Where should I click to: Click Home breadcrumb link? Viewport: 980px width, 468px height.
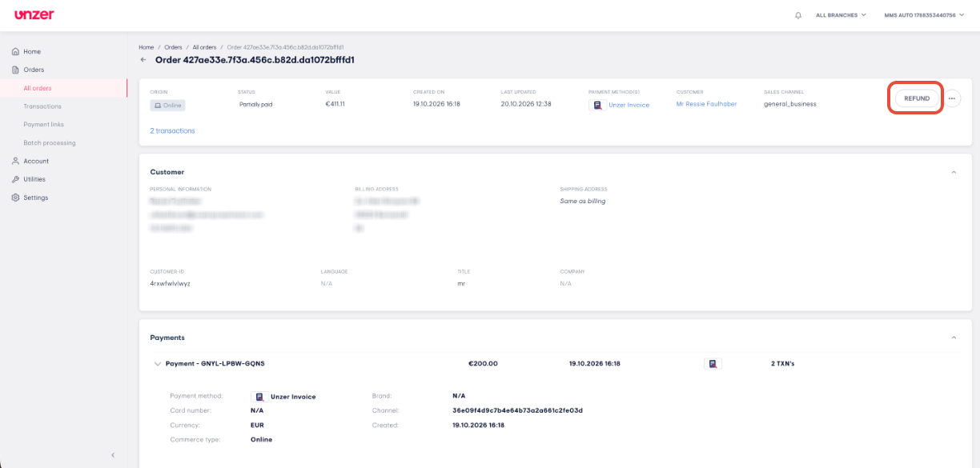146,47
